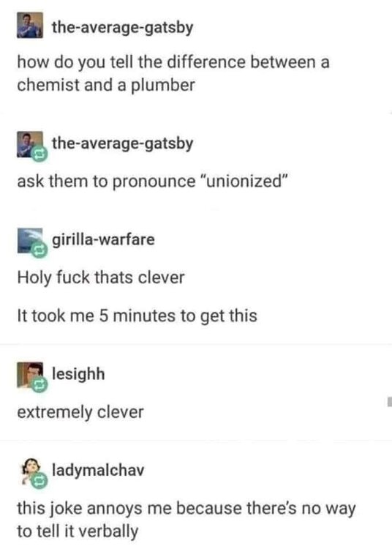The height and width of the screenshot is (549, 392).
Task: Open the girilla-warfare avatar image
Action: (x=30, y=241)
